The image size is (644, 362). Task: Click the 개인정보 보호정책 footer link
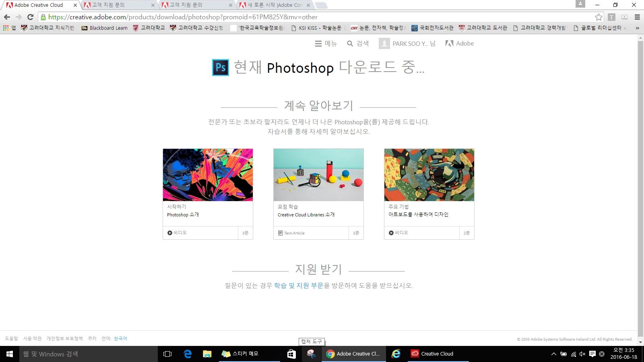pyautogui.click(x=64, y=339)
